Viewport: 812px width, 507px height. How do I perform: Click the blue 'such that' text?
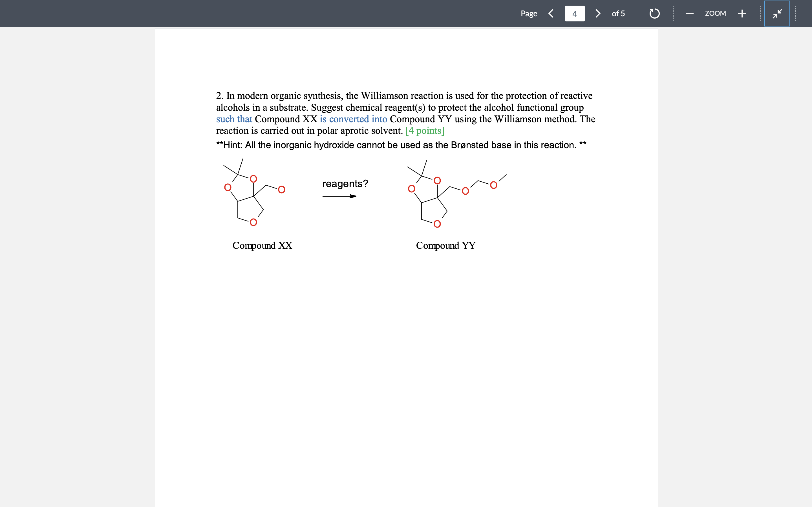tap(234, 119)
